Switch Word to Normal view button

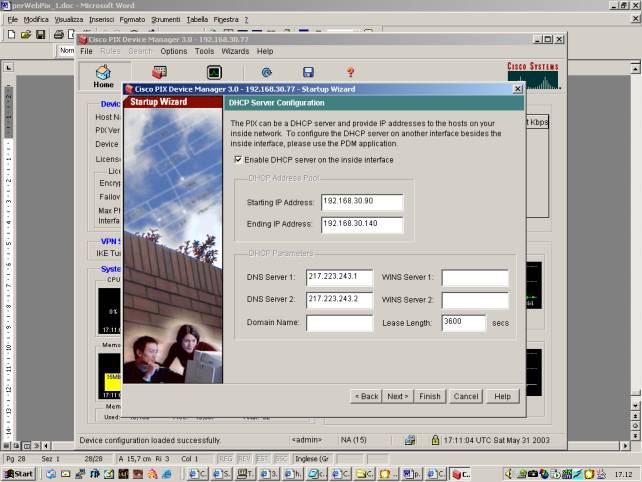[x=7, y=446]
